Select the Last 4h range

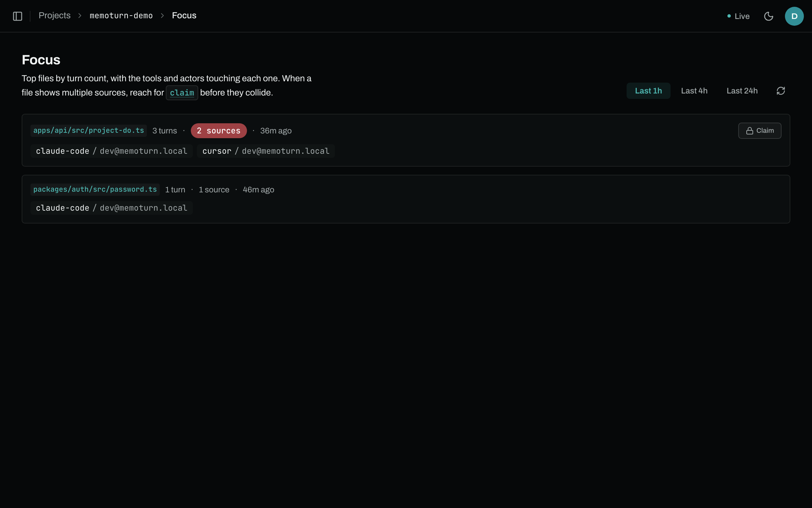[694, 91]
